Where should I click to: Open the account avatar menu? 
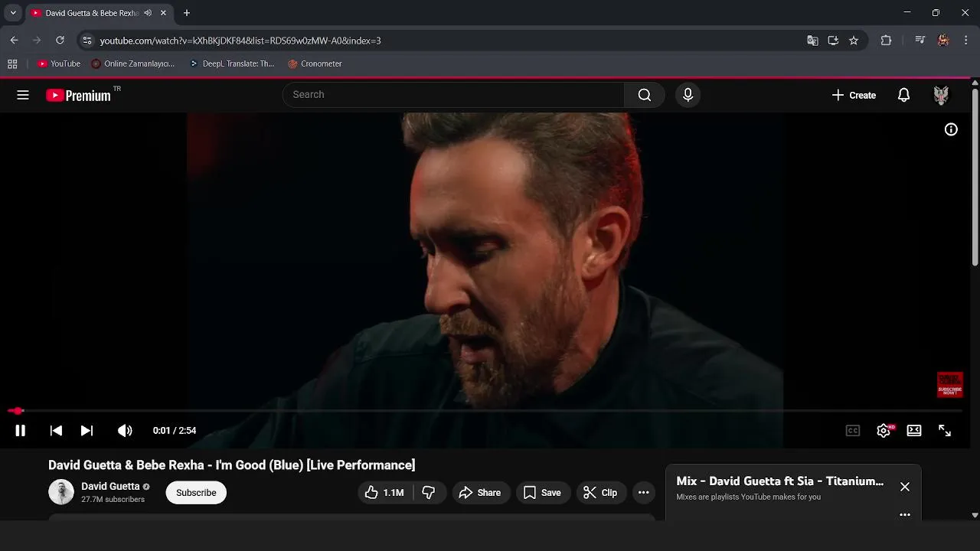tap(941, 95)
